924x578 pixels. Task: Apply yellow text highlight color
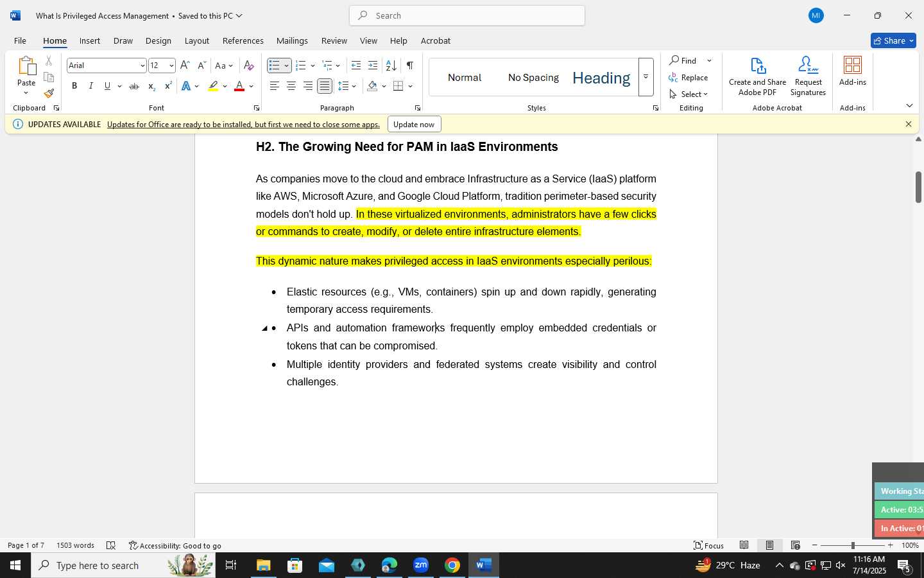click(213, 86)
